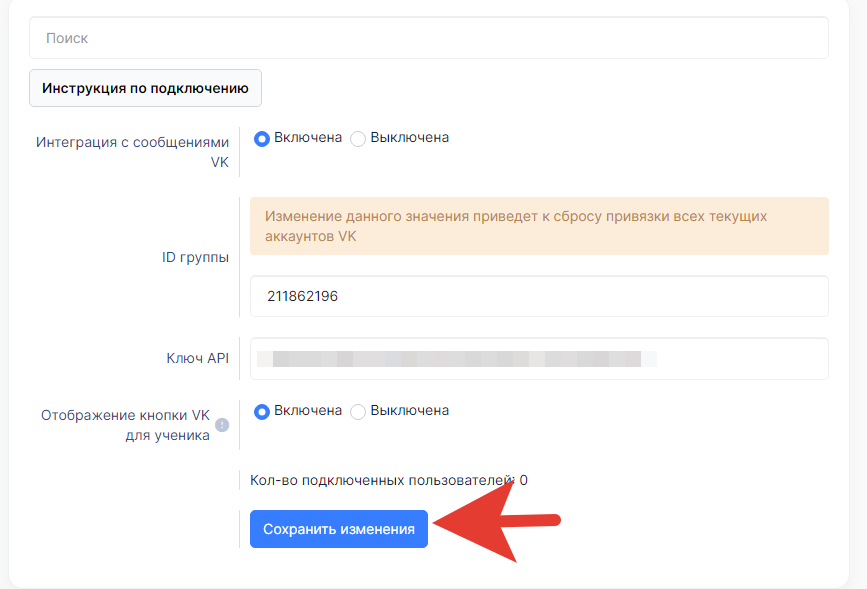Click the 'Интеграция с сообщениями VK' label
The width and height of the screenshot is (867, 589).
pos(132,152)
